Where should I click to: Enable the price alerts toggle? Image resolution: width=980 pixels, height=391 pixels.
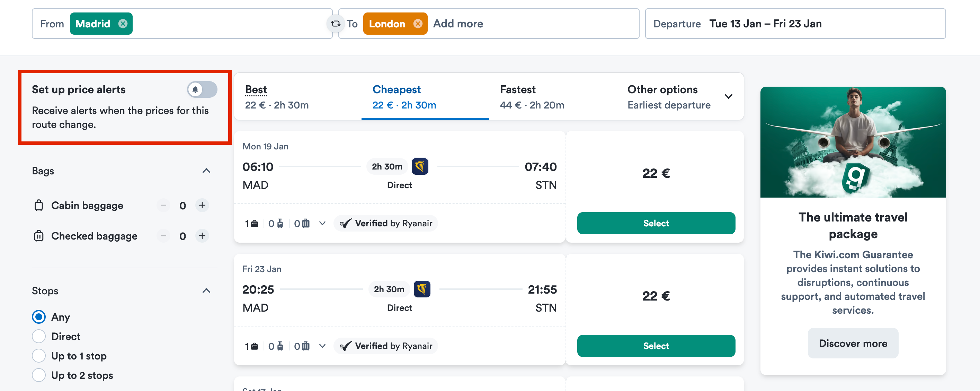click(202, 89)
